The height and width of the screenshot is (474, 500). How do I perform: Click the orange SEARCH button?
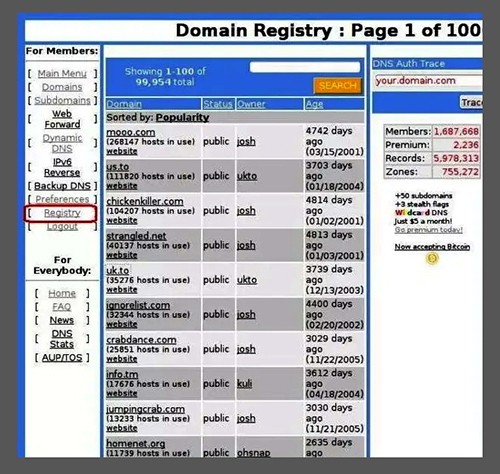tap(338, 86)
